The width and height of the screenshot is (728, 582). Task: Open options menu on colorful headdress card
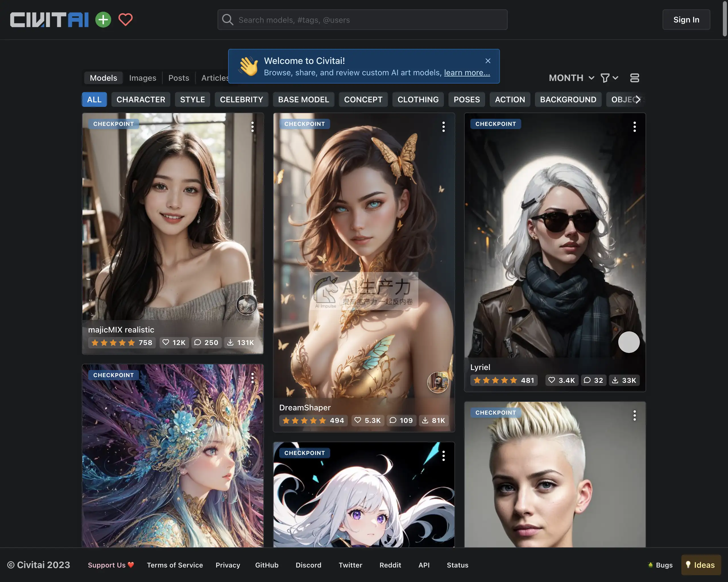pos(252,378)
